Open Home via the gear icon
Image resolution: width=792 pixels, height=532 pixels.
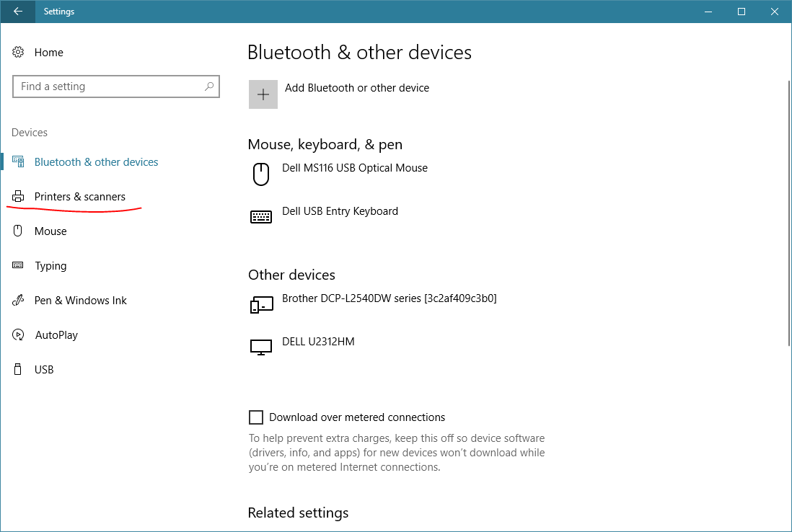pyautogui.click(x=18, y=52)
